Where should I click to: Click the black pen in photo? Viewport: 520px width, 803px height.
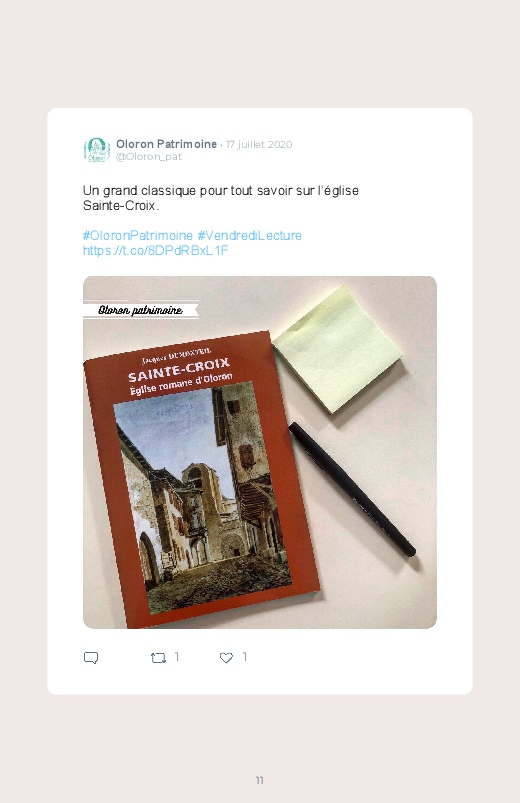(352, 489)
